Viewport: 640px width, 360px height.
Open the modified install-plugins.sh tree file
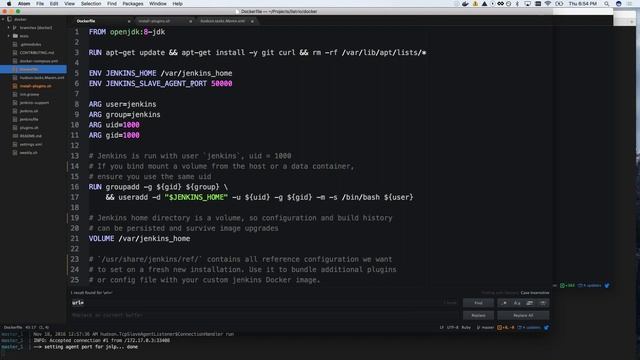click(x=36, y=86)
